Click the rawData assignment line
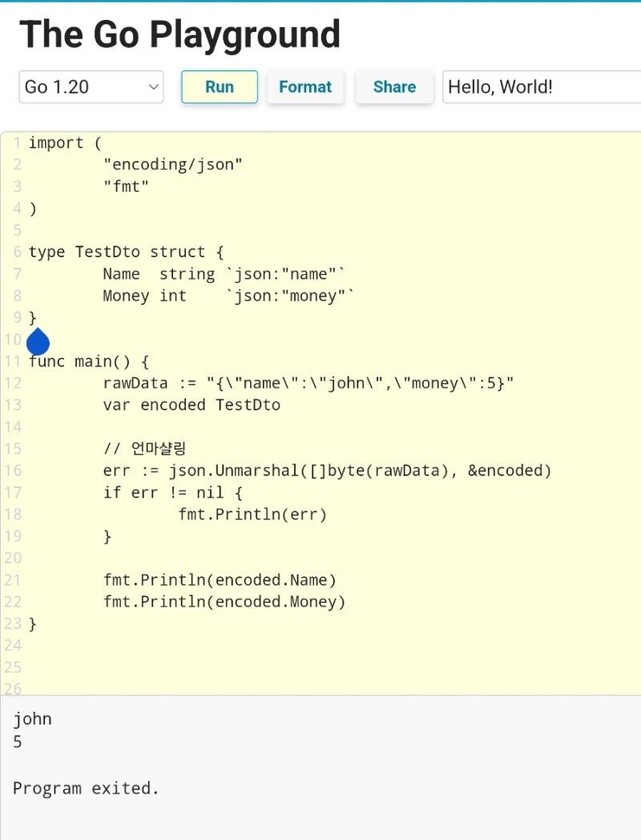Viewport: 641px width, 840px height. (x=308, y=383)
